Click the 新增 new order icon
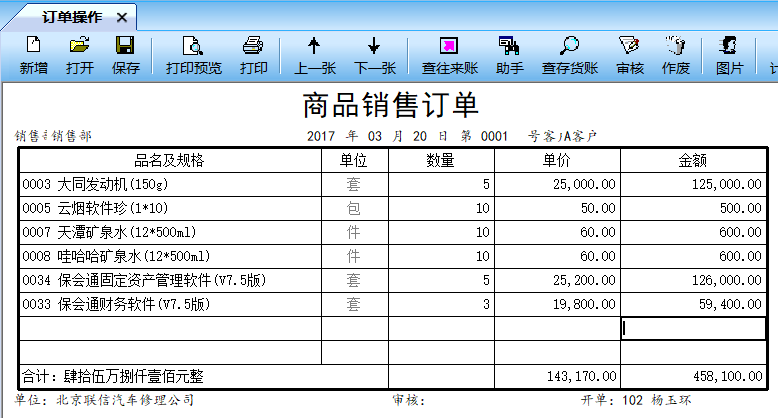 (x=33, y=55)
